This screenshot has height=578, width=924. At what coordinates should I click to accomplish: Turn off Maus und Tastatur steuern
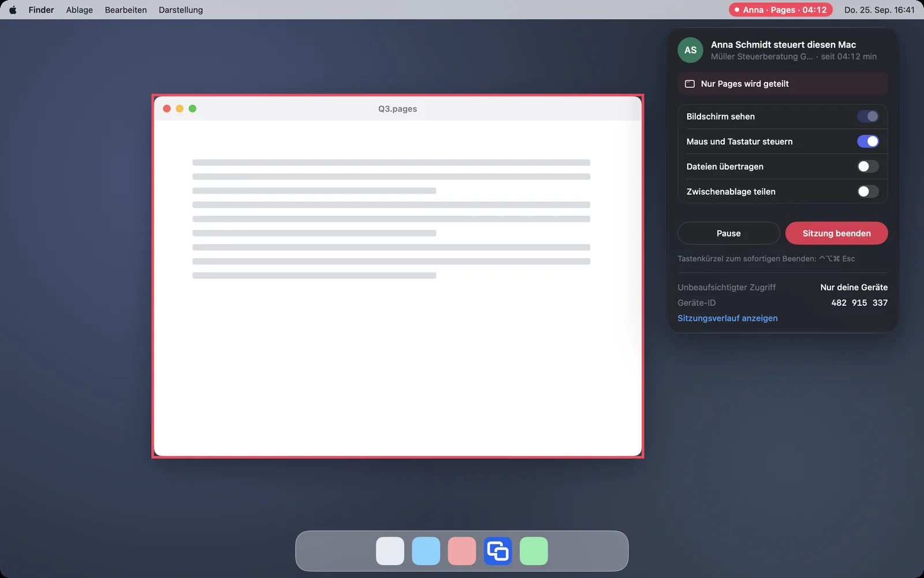[x=867, y=141]
